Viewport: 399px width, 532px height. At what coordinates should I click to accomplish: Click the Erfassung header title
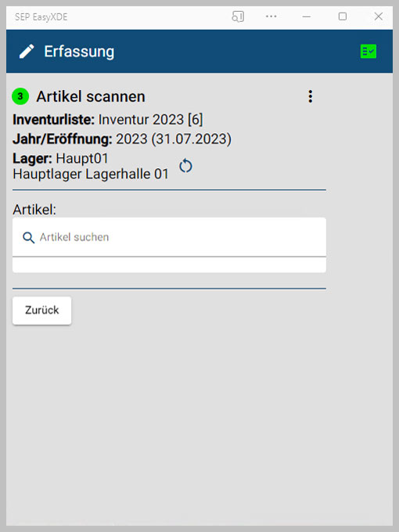coord(79,52)
